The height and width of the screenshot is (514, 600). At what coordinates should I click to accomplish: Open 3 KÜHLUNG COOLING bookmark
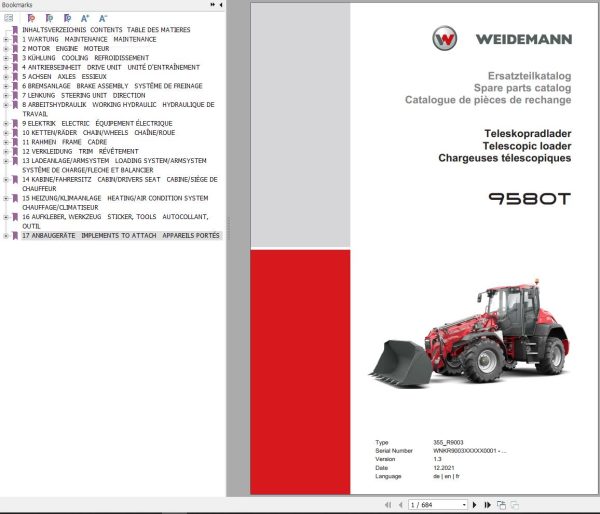point(85,58)
